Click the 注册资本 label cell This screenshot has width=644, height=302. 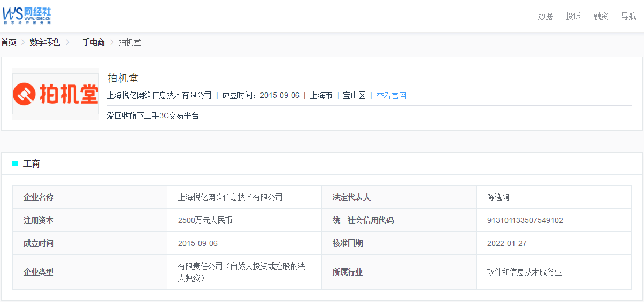coord(90,220)
